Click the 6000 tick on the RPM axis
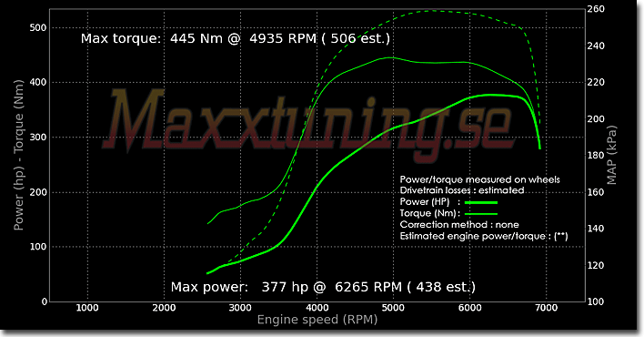 [470, 308]
